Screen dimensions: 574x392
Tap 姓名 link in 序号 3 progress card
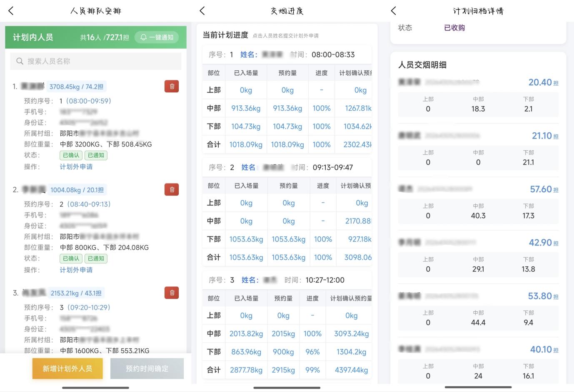(250, 280)
